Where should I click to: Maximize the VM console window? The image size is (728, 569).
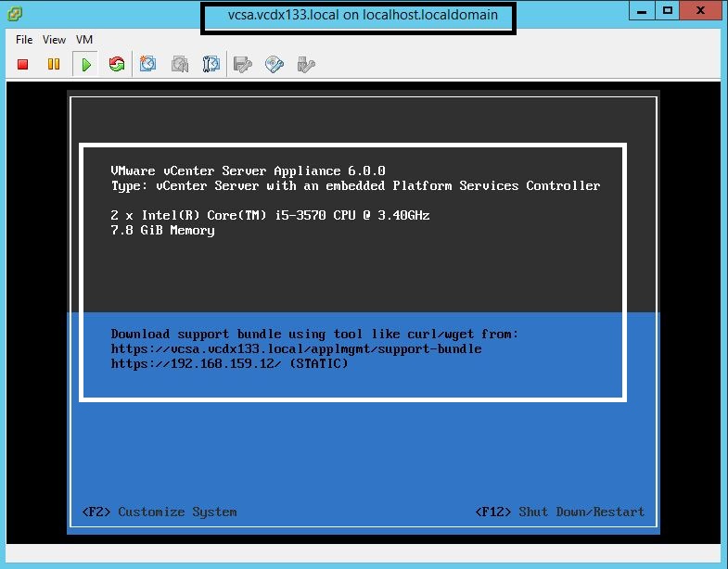coord(667,11)
